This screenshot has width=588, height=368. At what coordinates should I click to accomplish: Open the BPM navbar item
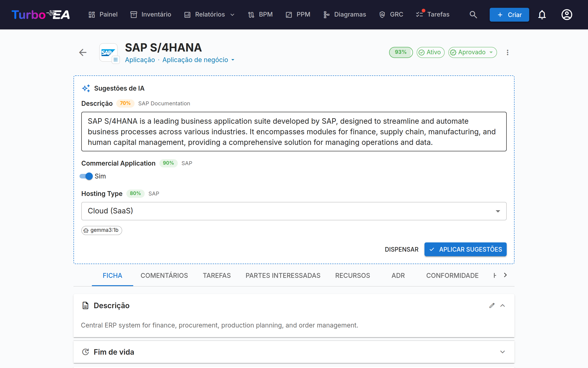[x=260, y=14]
